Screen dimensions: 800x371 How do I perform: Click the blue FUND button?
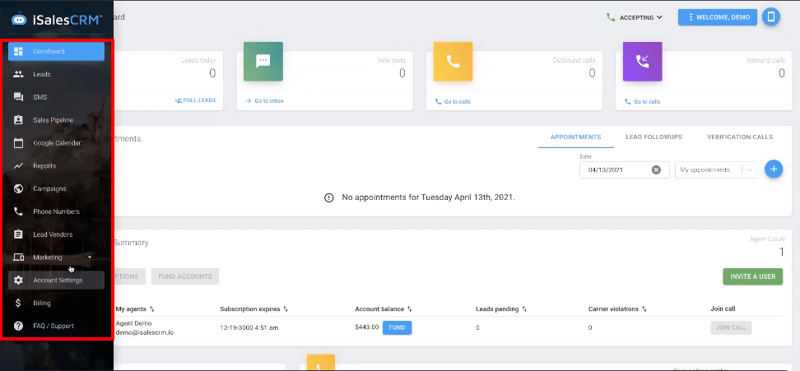[397, 328]
